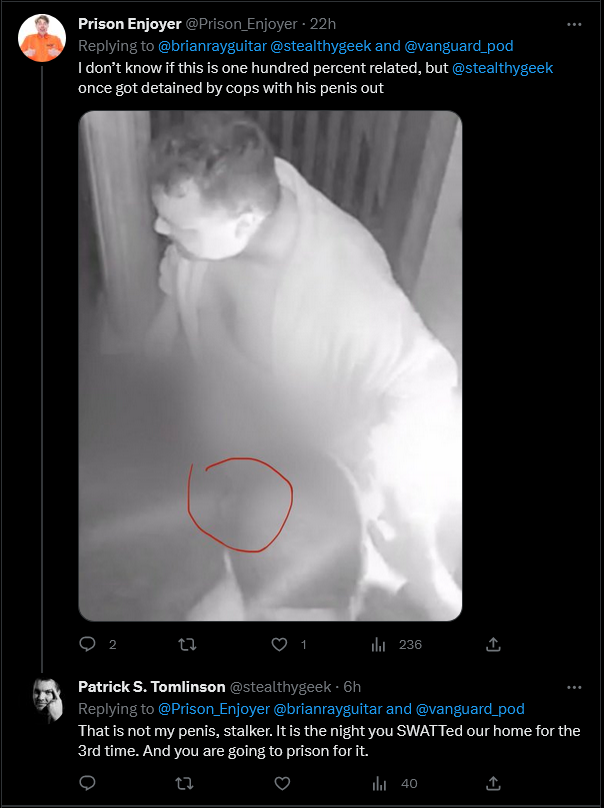Reply to Patrick S. Tomlinson's tweet
Image resolution: width=604 pixels, height=808 pixels.
(x=88, y=783)
